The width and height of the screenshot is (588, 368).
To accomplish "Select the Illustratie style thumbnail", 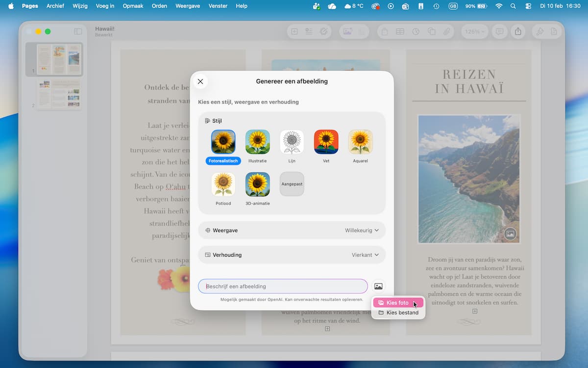I will coord(257,142).
